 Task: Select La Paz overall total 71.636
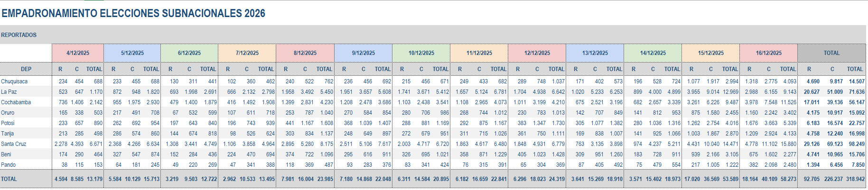857,92
